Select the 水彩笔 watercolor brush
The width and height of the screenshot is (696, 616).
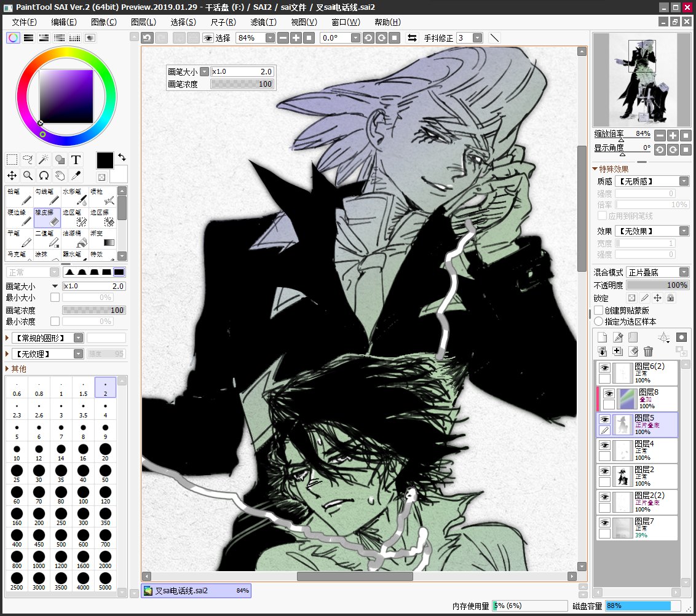[x=74, y=197]
